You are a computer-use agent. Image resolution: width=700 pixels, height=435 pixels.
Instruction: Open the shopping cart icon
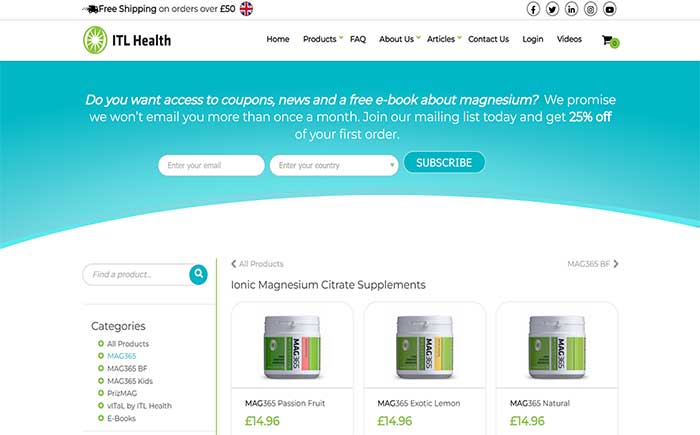click(x=610, y=41)
